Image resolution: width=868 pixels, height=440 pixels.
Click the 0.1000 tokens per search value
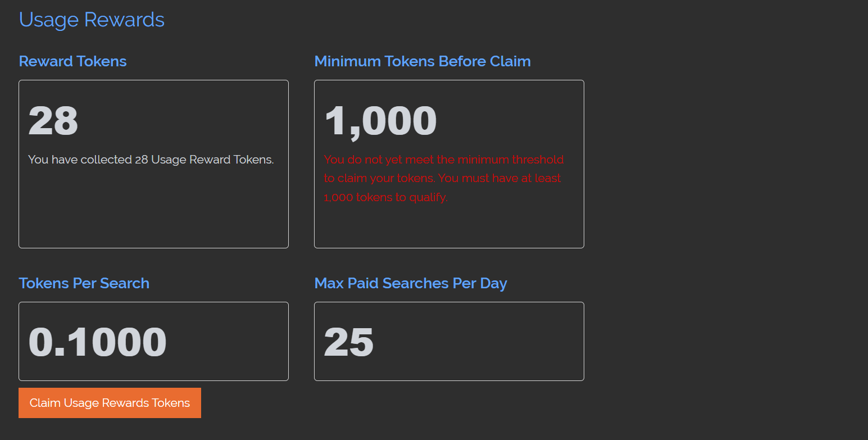[98, 342]
